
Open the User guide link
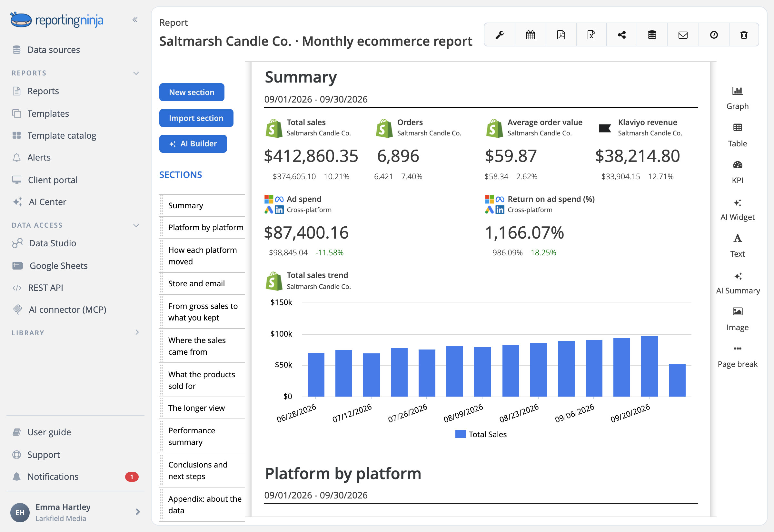pyautogui.click(x=42, y=432)
